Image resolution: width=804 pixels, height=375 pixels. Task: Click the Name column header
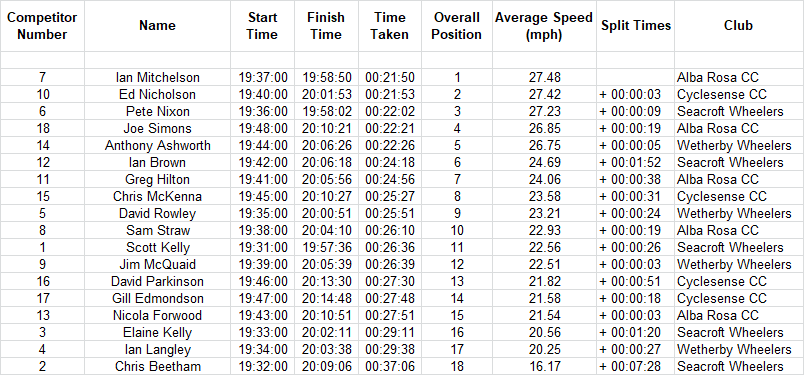click(x=157, y=26)
